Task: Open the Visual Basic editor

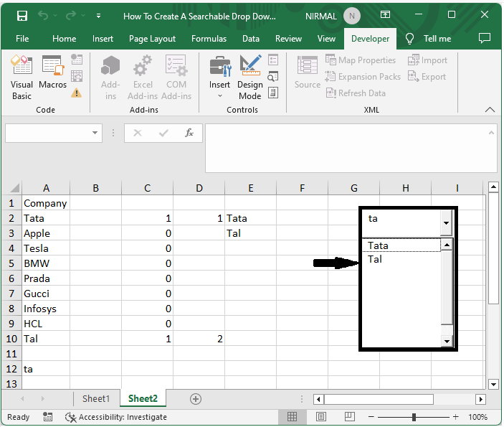Action: click(x=22, y=78)
